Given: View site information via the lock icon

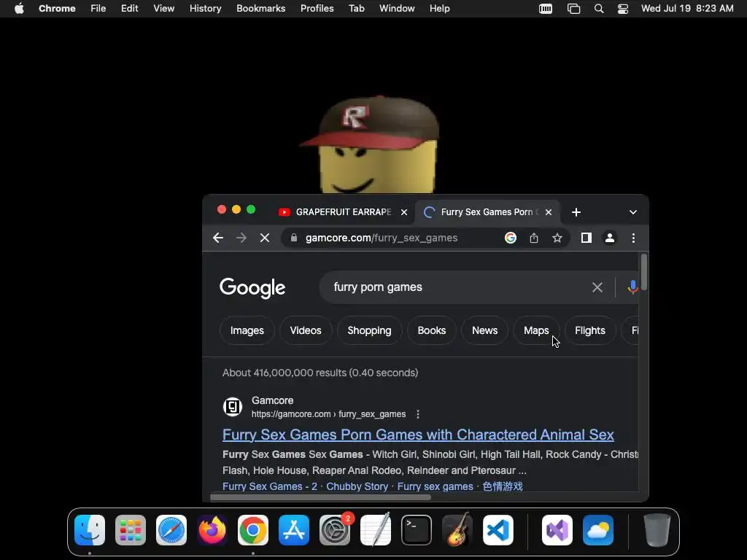Looking at the screenshot, I should pos(294,238).
